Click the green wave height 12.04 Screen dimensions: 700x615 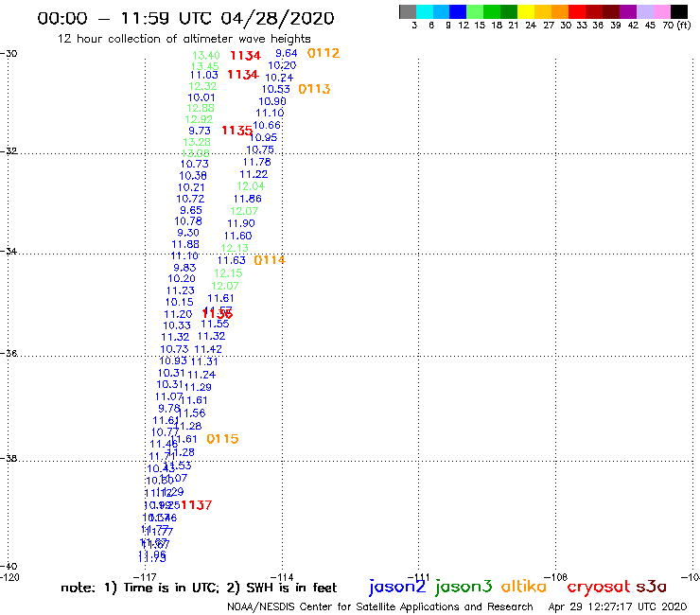(x=251, y=186)
